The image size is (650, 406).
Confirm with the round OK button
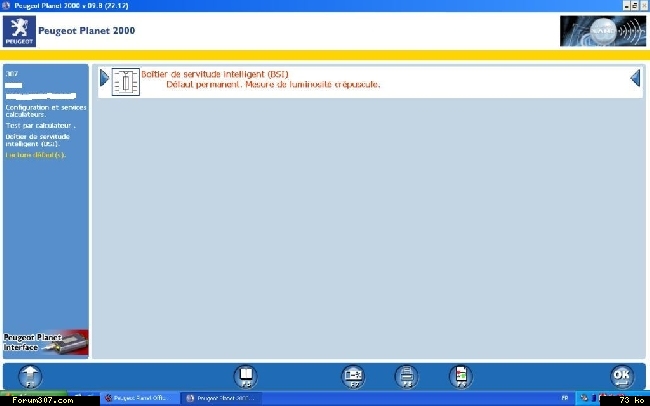(x=622, y=377)
